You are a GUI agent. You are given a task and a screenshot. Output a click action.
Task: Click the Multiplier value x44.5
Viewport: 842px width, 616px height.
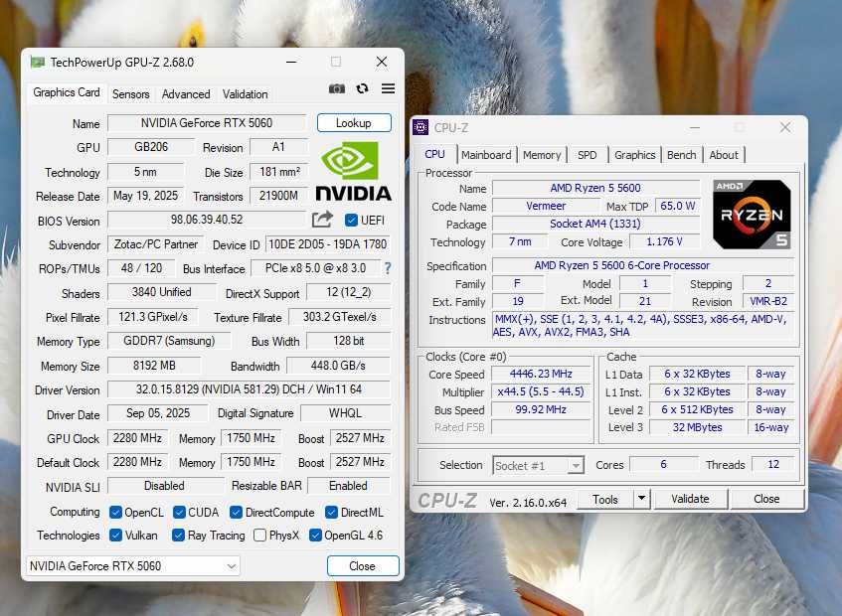(x=541, y=391)
